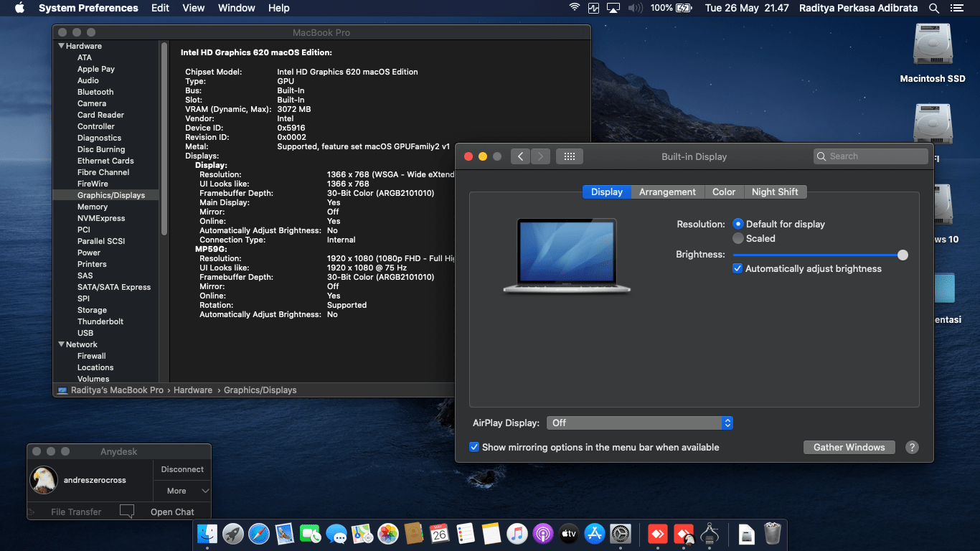The image size is (980, 551).
Task: Open App Store from the dock
Action: [x=595, y=534]
